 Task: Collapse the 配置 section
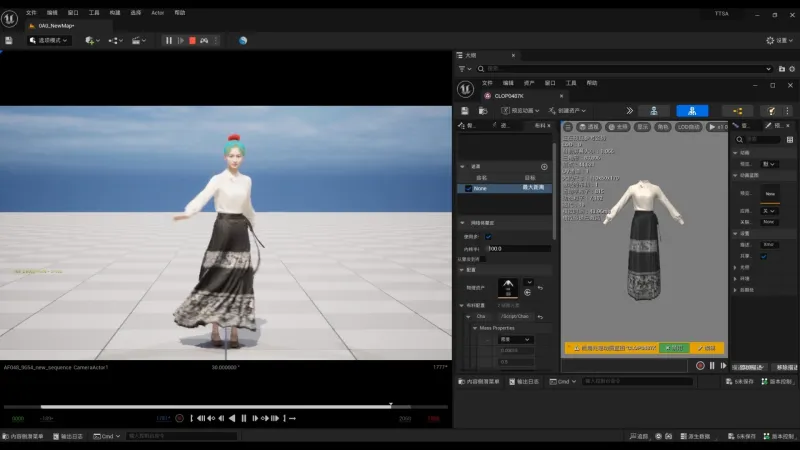[x=462, y=270]
